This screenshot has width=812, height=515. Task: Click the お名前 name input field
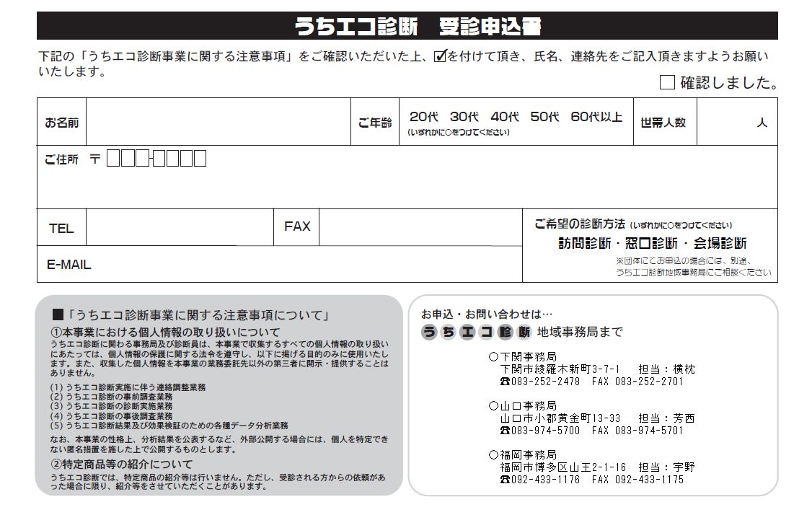pos(219,122)
